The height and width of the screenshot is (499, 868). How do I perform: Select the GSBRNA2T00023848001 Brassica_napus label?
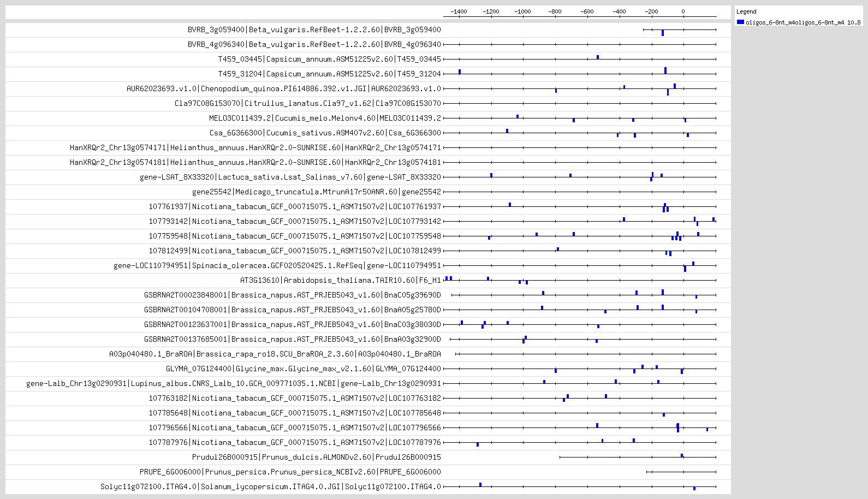click(x=293, y=295)
